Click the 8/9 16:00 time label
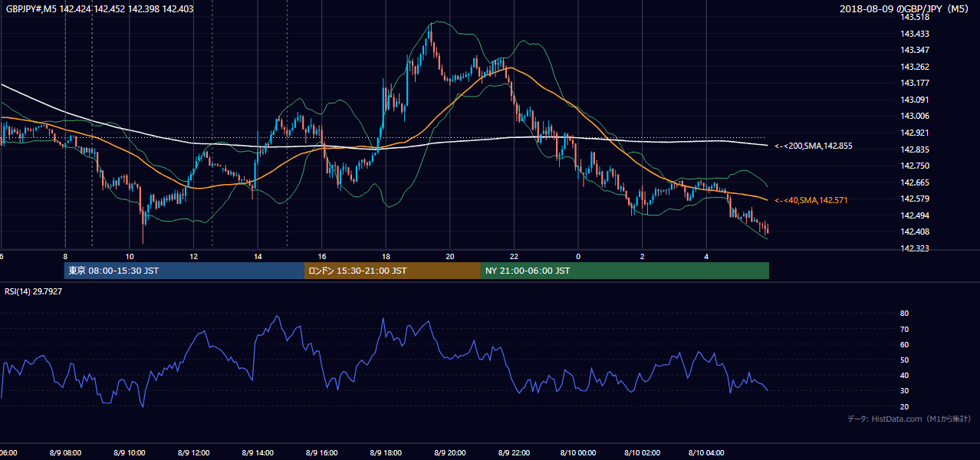 (323, 452)
